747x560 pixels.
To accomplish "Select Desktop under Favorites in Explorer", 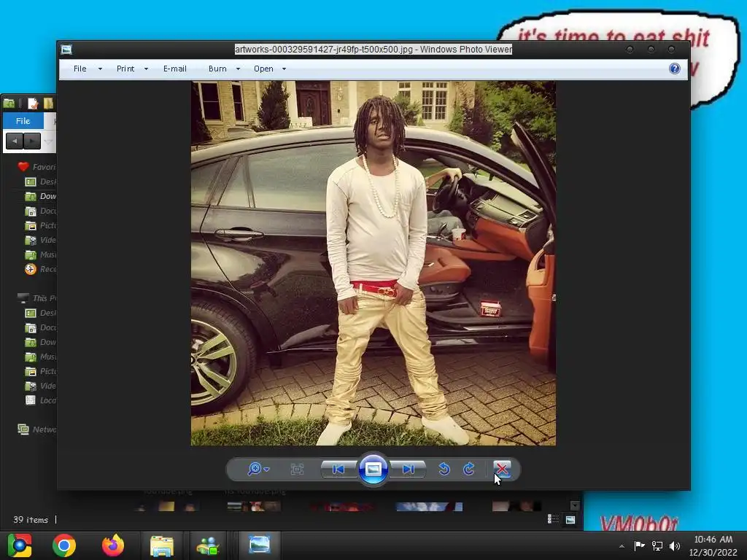I will [41, 182].
